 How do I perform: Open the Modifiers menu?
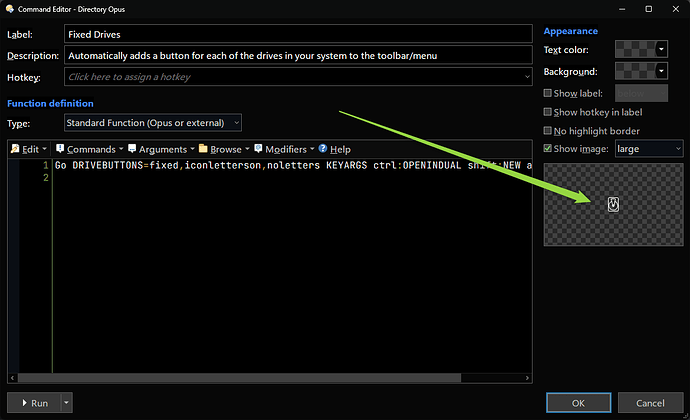284,149
